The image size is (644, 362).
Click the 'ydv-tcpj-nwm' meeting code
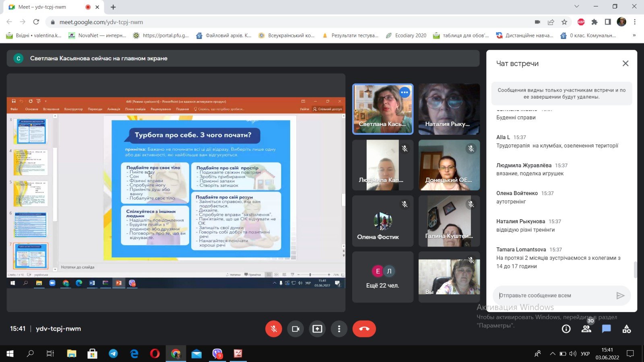point(58,329)
